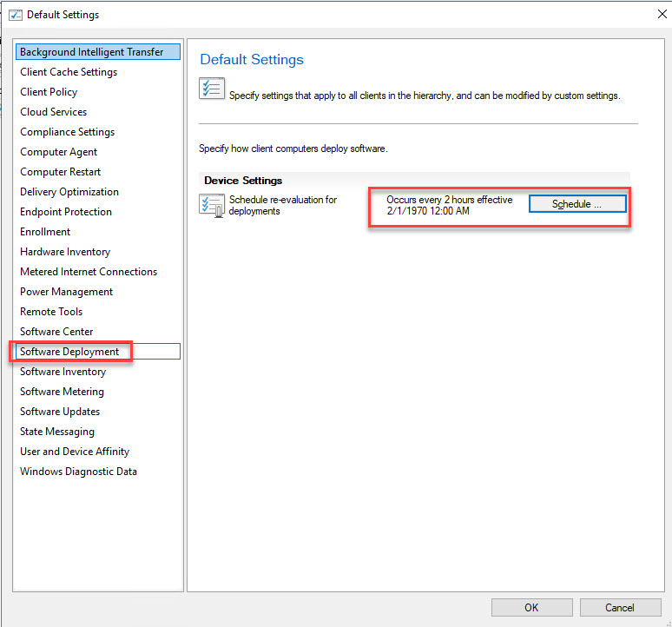The image size is (672, 627).
Task: Cancel the Default Settings dialog
Action: (619, 607)
